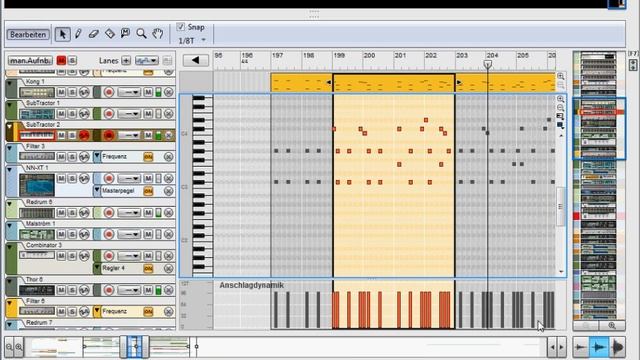
Task: Zoom out piano roll vertically
Action: 561,108
